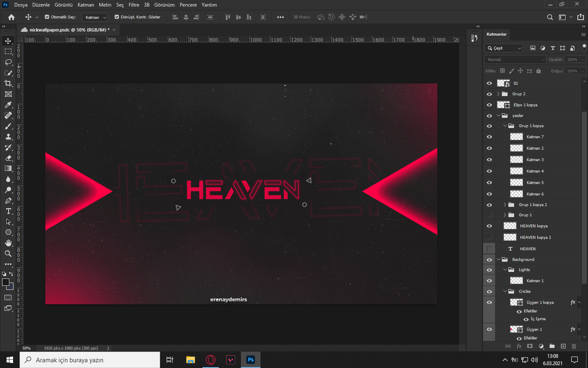Open the Filtre menu
Image resolution: width=588 pixels, height=368 pixels.
tap(134, 5)
